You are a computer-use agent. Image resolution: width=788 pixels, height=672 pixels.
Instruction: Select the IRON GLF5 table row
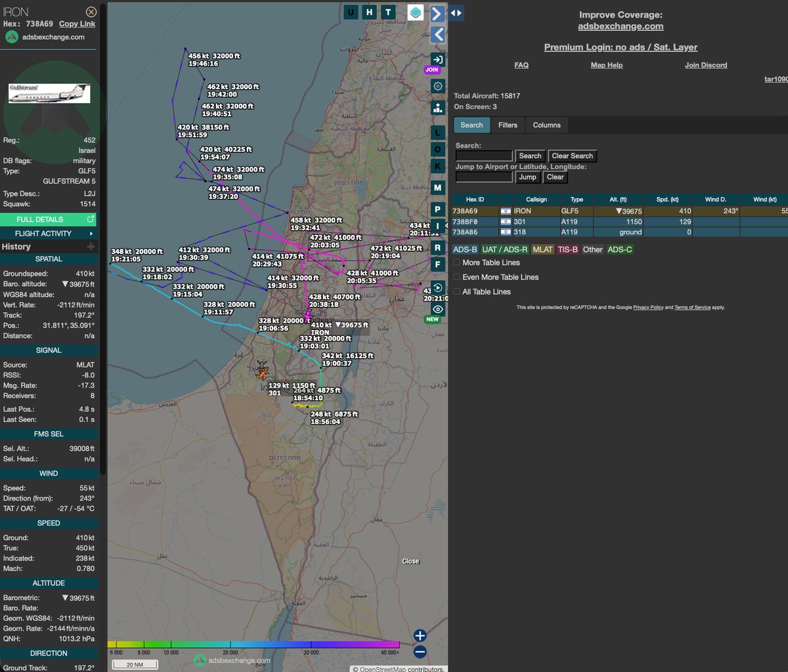click(x=620, y=211)
